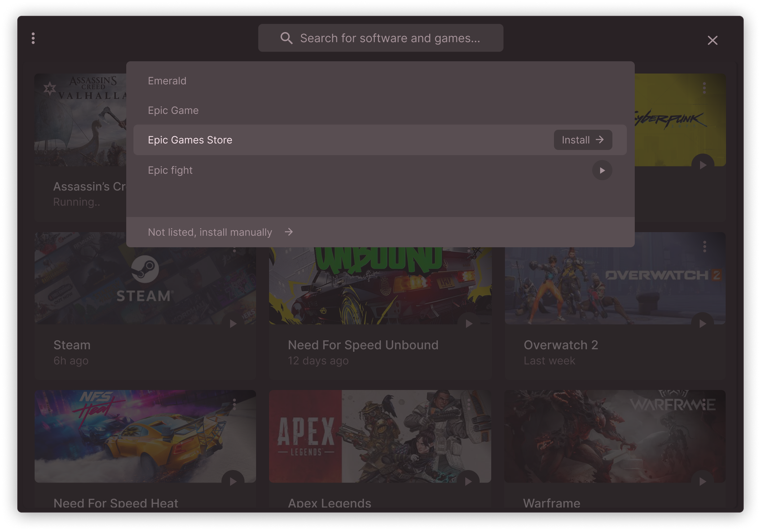The width and height of the screenshot is (761, 532).
Task: Start Warframe using its play button
Action: coord(703,481)
